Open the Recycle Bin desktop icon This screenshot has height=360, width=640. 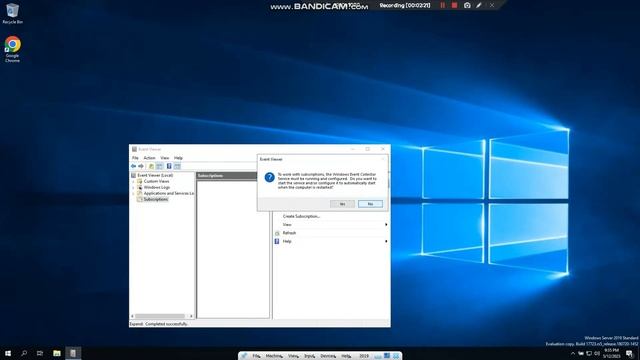(12, 13)
